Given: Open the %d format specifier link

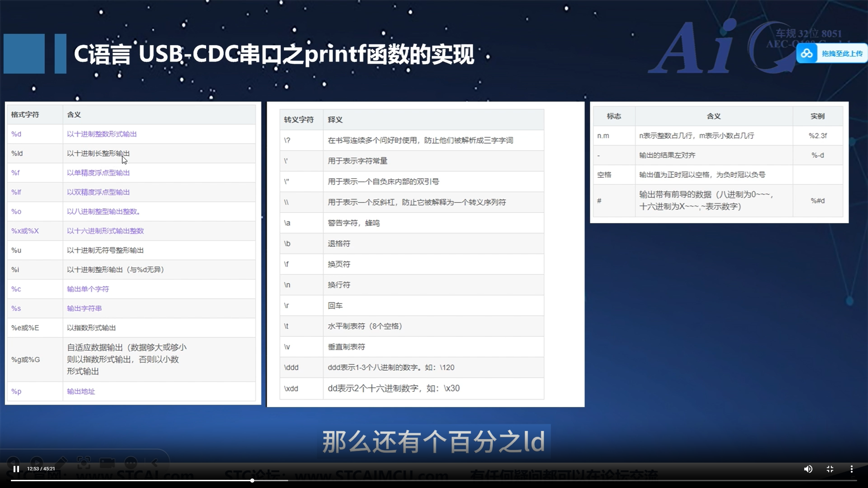Looking at the screenshot, I should coord(16,134).
